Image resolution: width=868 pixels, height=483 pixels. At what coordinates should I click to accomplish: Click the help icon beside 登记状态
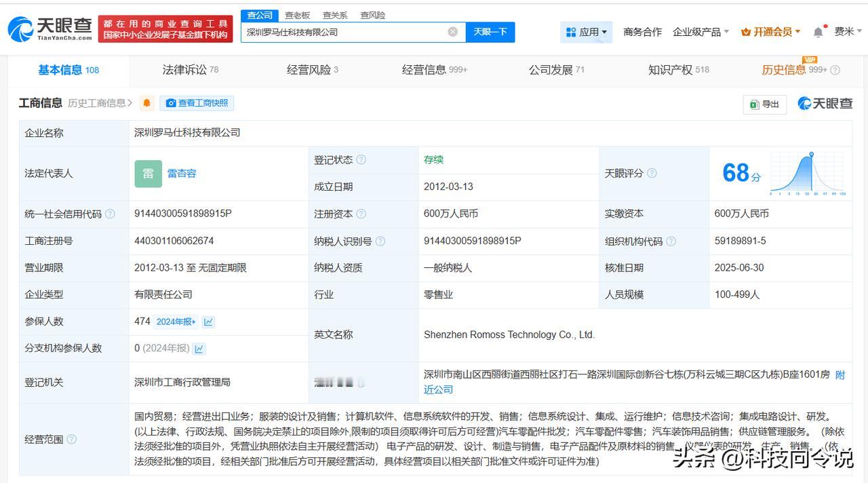361,160
